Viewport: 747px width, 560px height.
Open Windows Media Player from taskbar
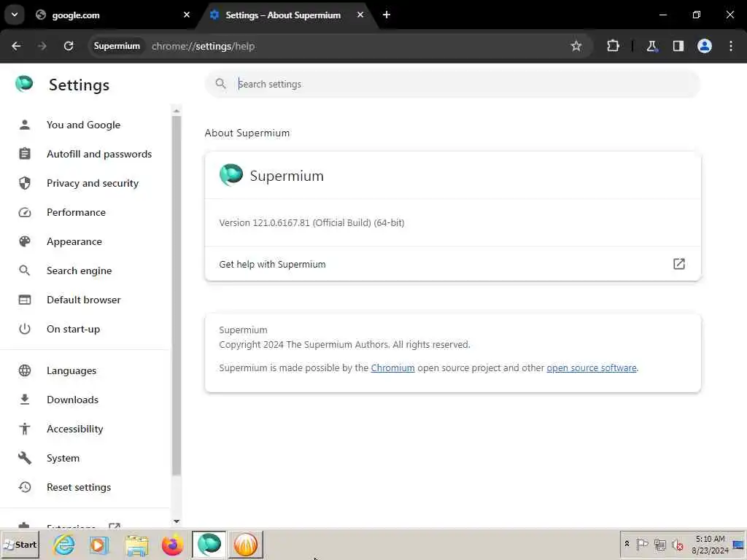point(99,545)
